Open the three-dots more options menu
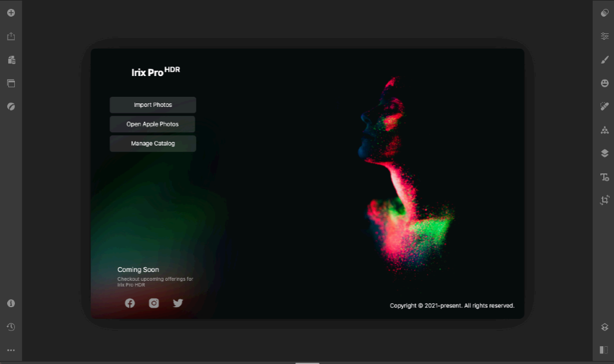 [x=11, y=350]
